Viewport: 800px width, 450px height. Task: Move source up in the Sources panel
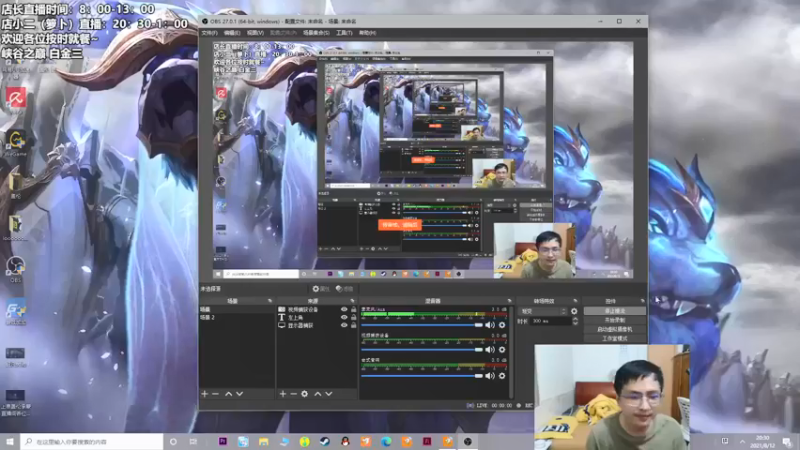318,394
